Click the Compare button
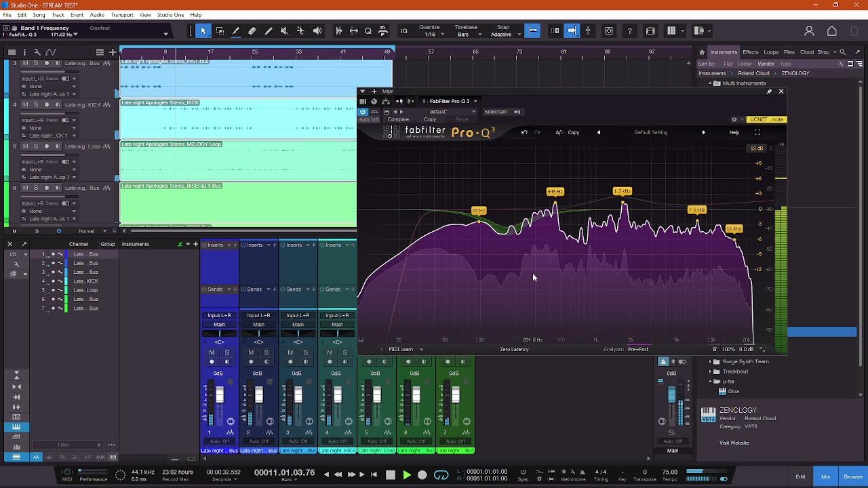Screen dimensions: 868x488 point(398,119)
